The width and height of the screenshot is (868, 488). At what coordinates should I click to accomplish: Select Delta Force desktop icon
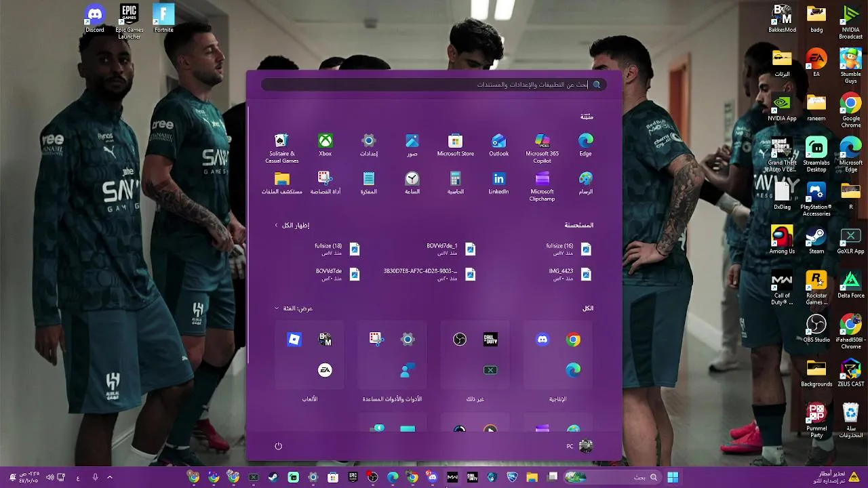[850, 284]
